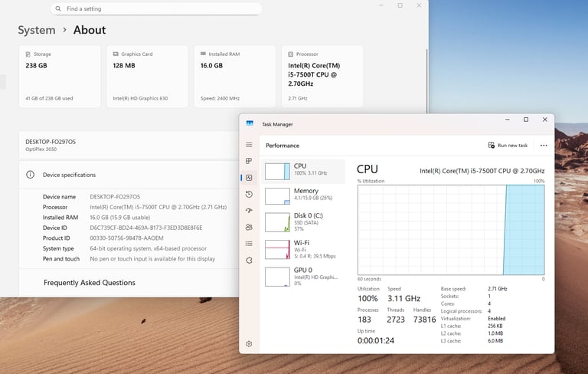Click the DESKTOP-FO297OS OptiPlex 3050 header

129,146
